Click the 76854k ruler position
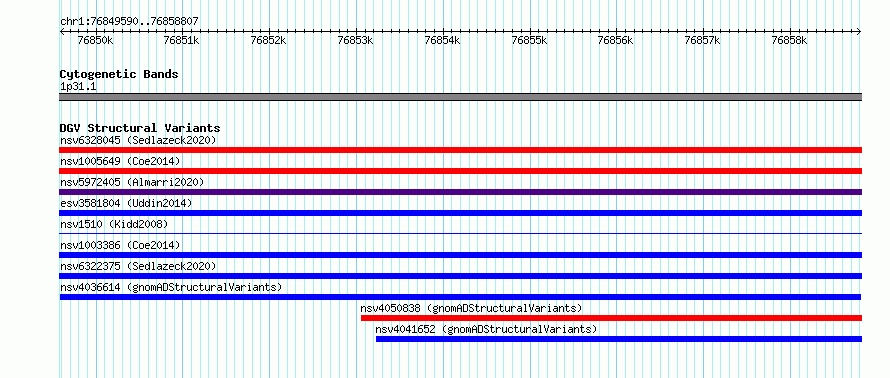This screenshot has height=378, width=890. pyautogui.click(x=443, y=40)
